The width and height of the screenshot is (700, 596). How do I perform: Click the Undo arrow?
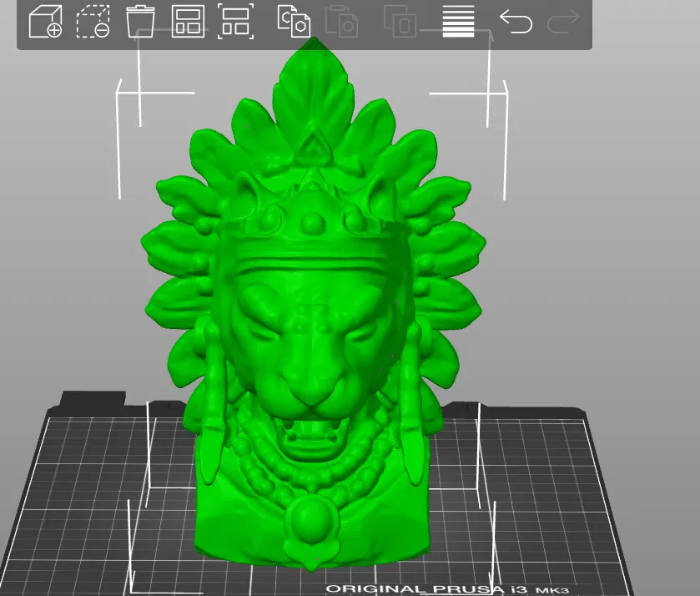(516, 22)
